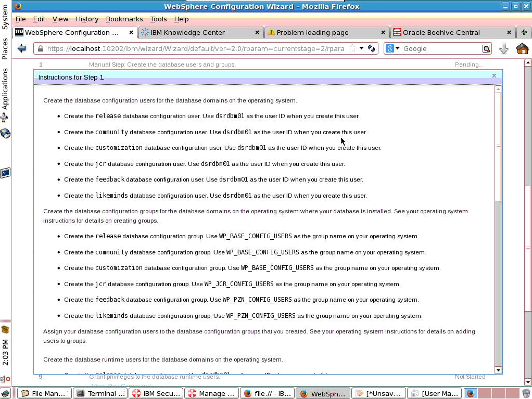
Task: Open the History menu
Action: click(87, 19)
